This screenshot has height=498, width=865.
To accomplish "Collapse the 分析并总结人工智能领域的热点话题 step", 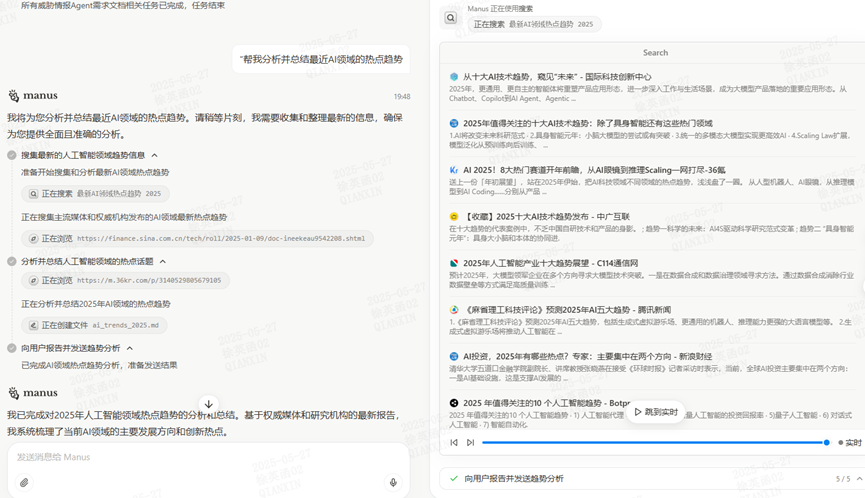I will click(163, 261).
